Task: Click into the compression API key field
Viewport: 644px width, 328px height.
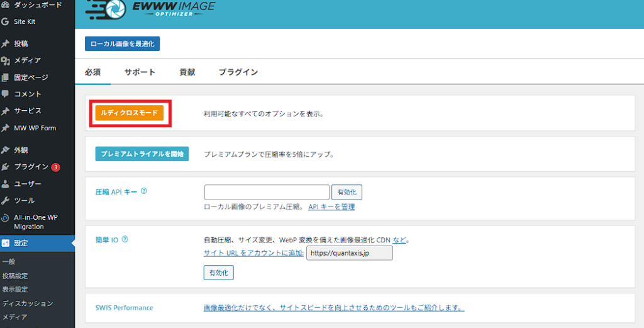Action: (267, 192)
